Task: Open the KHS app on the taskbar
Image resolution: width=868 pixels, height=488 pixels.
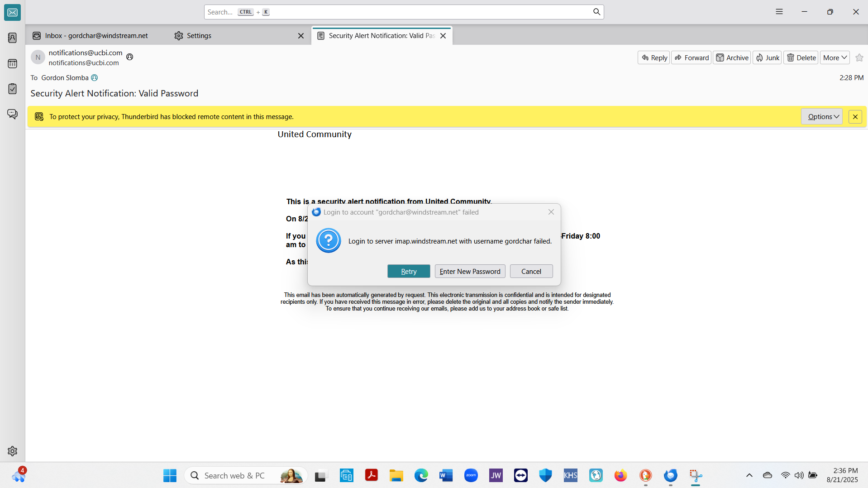Action: click(571, 475)
